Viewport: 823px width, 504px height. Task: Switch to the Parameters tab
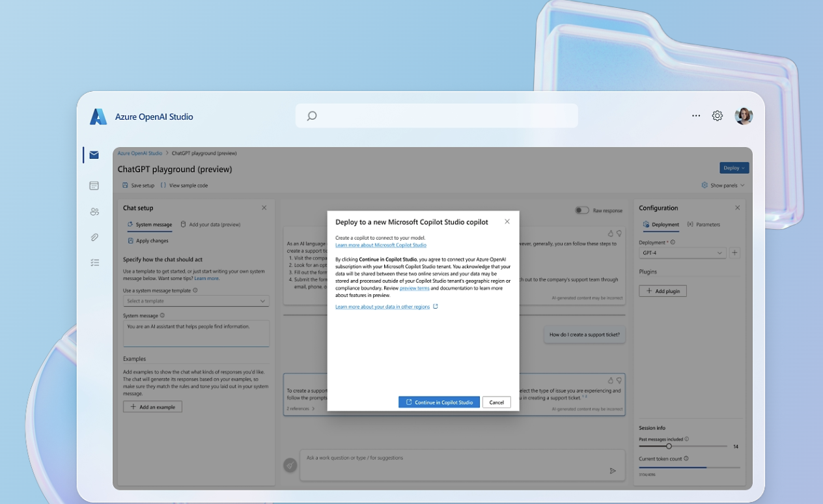click(704, 225)
